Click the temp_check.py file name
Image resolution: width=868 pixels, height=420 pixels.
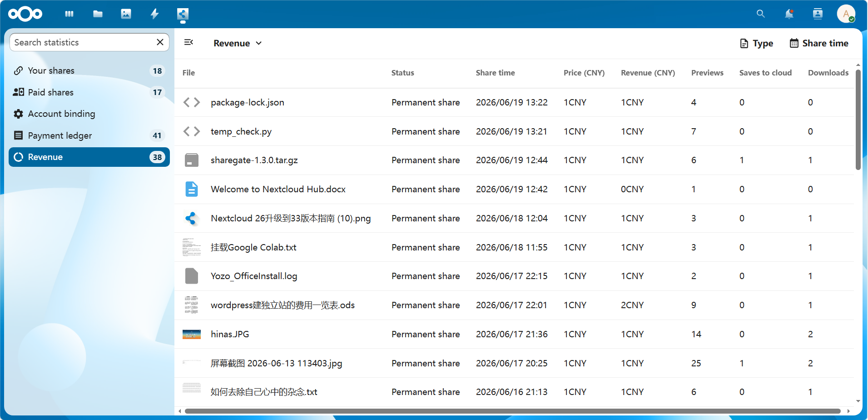241,131
